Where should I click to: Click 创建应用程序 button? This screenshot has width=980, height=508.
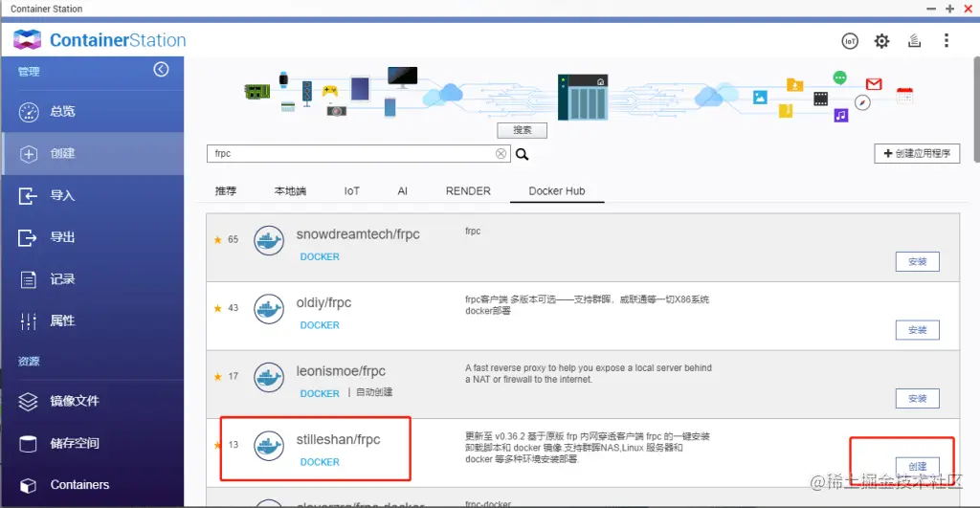click(x=917, y=153)
